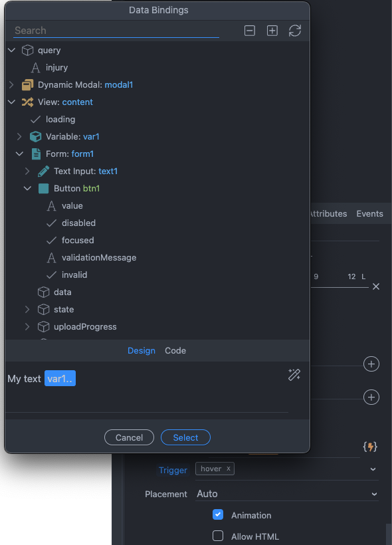The width and height of the screenshot is (392, 545).
Task: Click the cube icon beside query
Action: 27,50
